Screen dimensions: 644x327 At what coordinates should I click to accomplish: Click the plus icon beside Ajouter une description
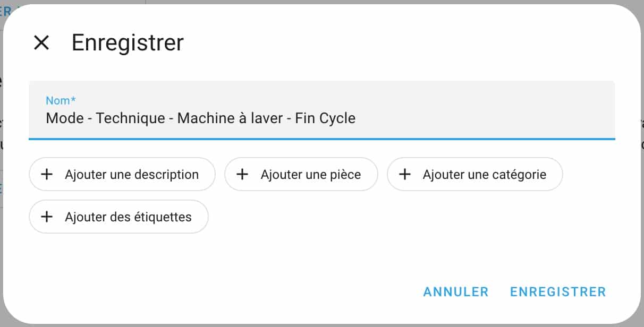tap(47, 174)
